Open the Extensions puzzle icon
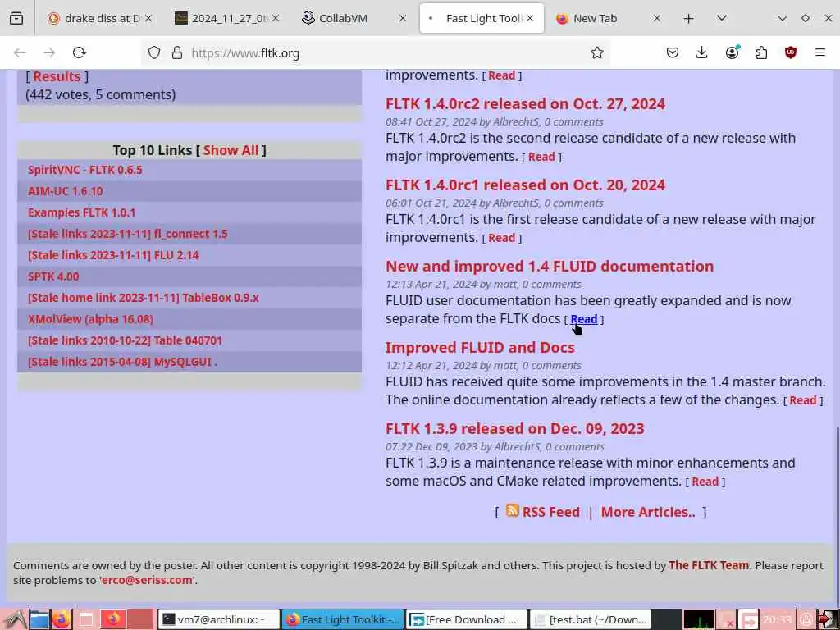This screenshot has width=840, height=630. pos(761,52)
